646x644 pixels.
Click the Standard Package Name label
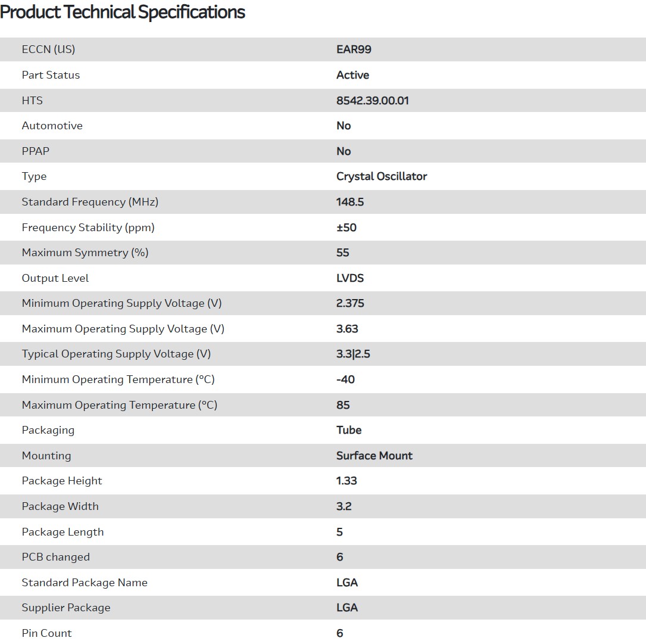pos(85,583)
